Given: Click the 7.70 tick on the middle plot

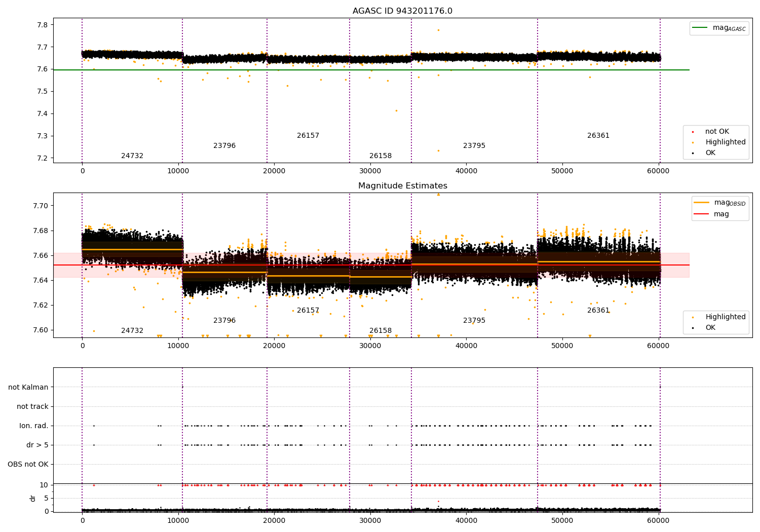Looking at the screenshot, I should tap(41, 206).
